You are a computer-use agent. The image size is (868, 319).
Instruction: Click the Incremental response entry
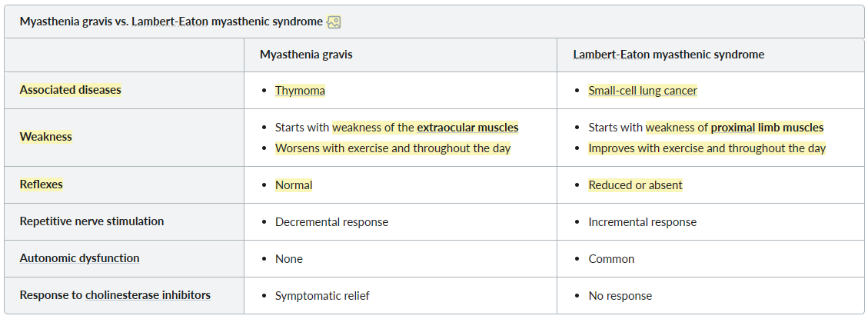643,221
